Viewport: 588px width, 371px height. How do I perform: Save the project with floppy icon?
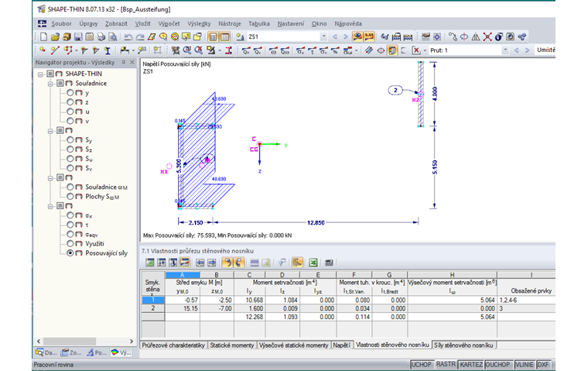coord(78,37)
